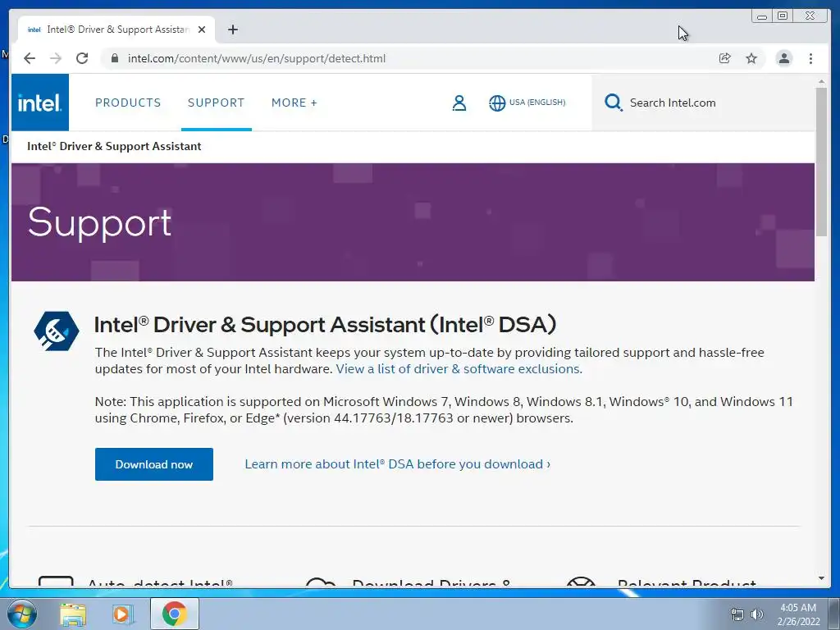Open the Chrome three-dot menu

[x=810, y=58]
